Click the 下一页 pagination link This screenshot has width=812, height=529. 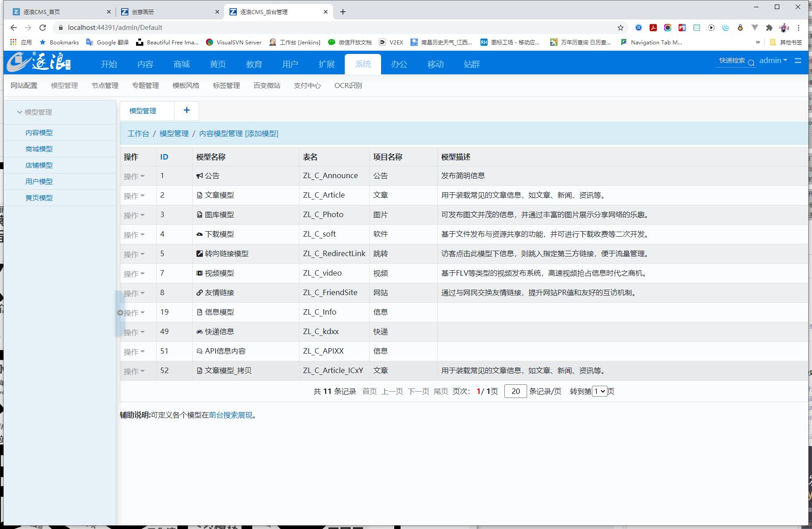418,391
